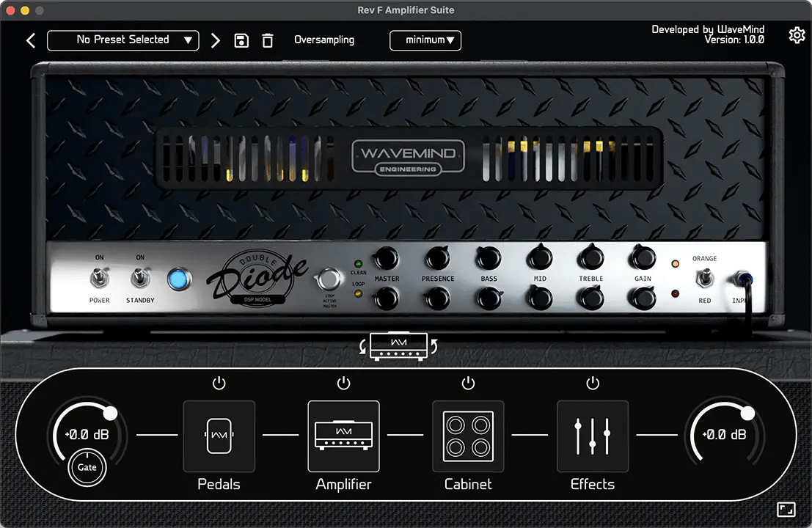Click the yellow LOOP LED
812x528 pixels.
(358, 293)
